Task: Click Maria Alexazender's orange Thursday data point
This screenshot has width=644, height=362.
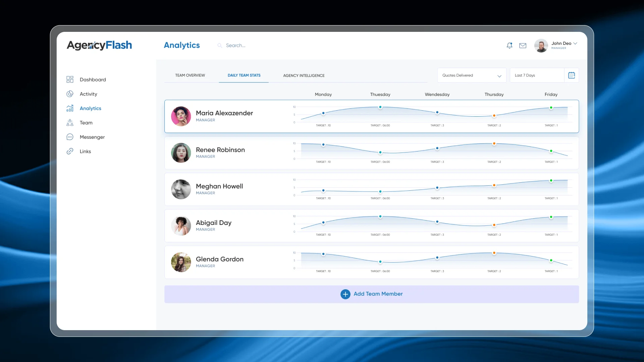Action: (x=494, y=116)
